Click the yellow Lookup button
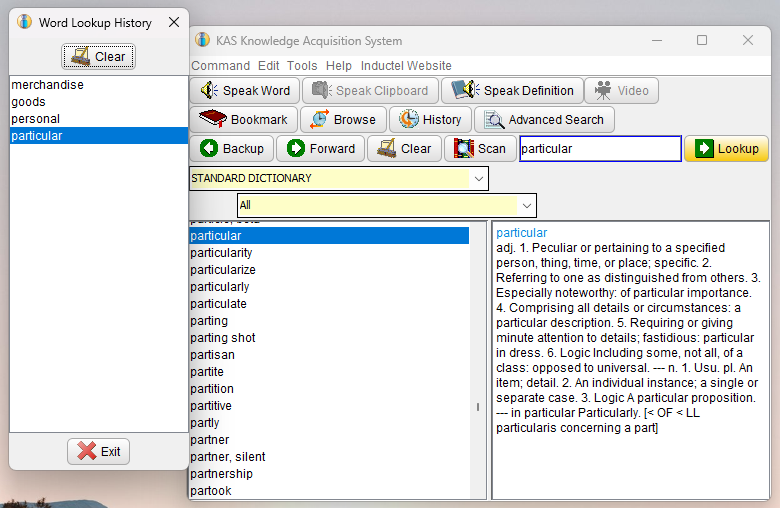 coord(726,148)
